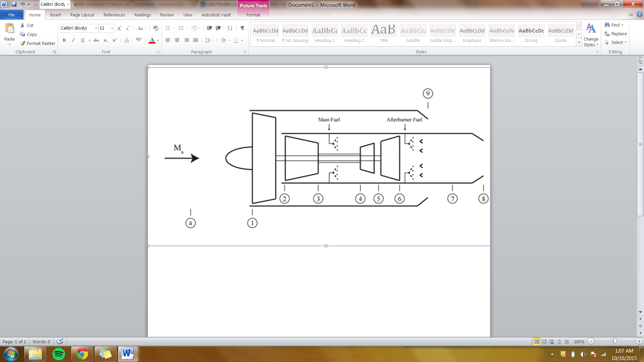Increase the paragraph indent
Image resolution: width=644 pixels, height=362 pixels.
[218, 28]
